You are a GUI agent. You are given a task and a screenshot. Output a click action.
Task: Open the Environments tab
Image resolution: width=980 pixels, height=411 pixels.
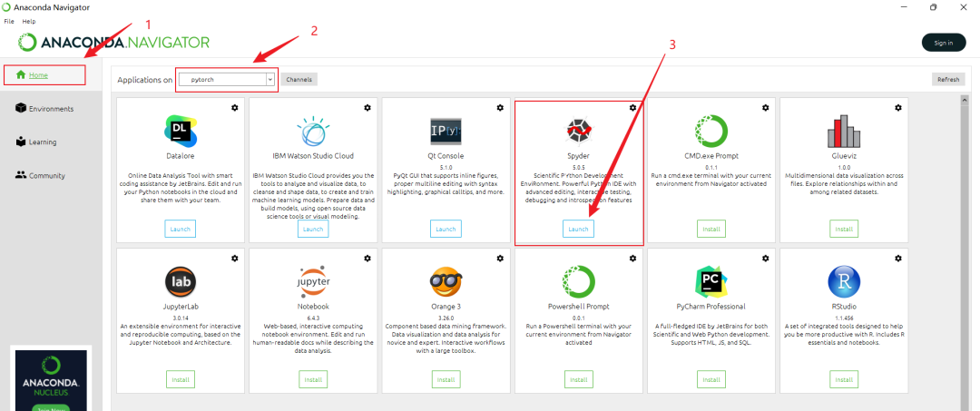(x=44, y=109)
